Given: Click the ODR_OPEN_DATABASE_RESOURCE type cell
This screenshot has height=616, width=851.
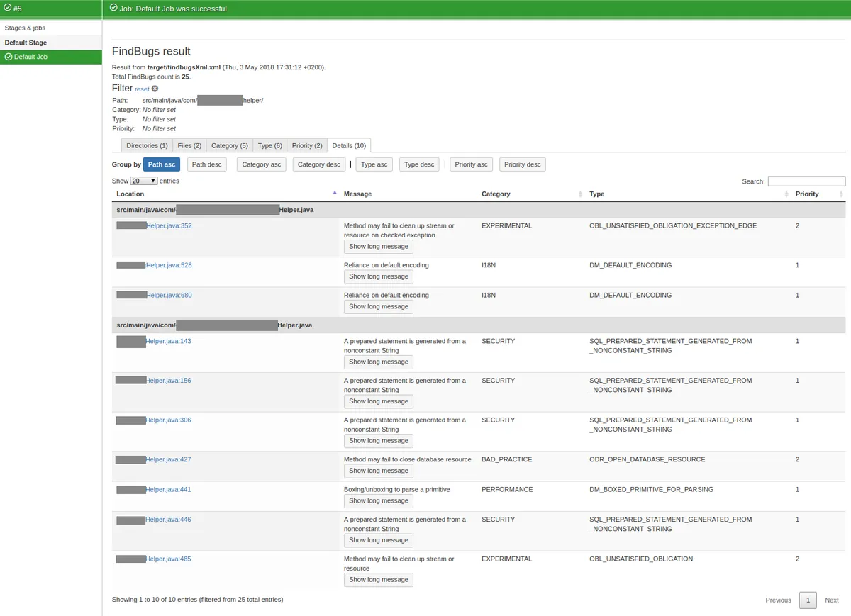Looking at the screenshot, I should click(647, 459).
